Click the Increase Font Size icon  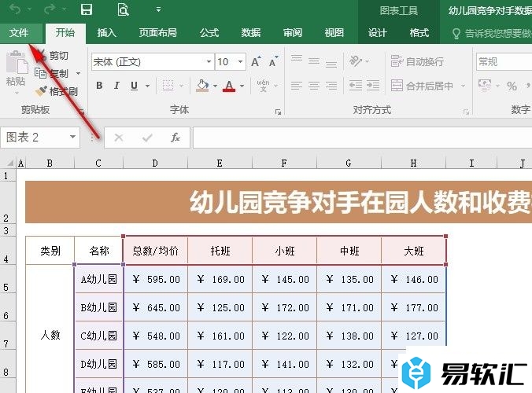[x=255, y=61]
